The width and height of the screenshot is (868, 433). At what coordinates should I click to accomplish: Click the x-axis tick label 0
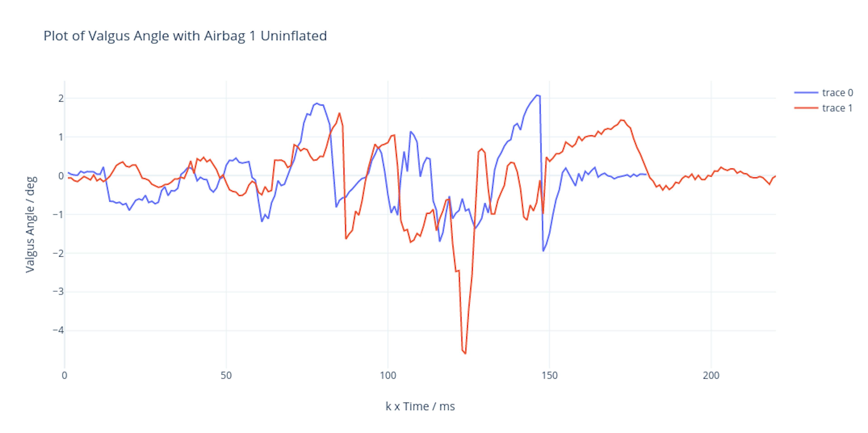(64, 375)
